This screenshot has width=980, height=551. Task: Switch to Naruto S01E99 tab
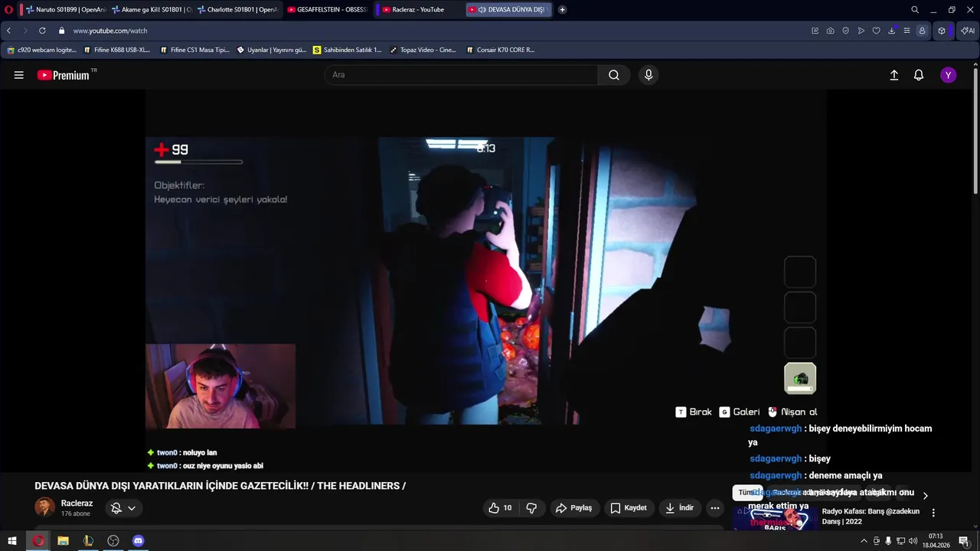pyautogui.click(x=65, y=10)
